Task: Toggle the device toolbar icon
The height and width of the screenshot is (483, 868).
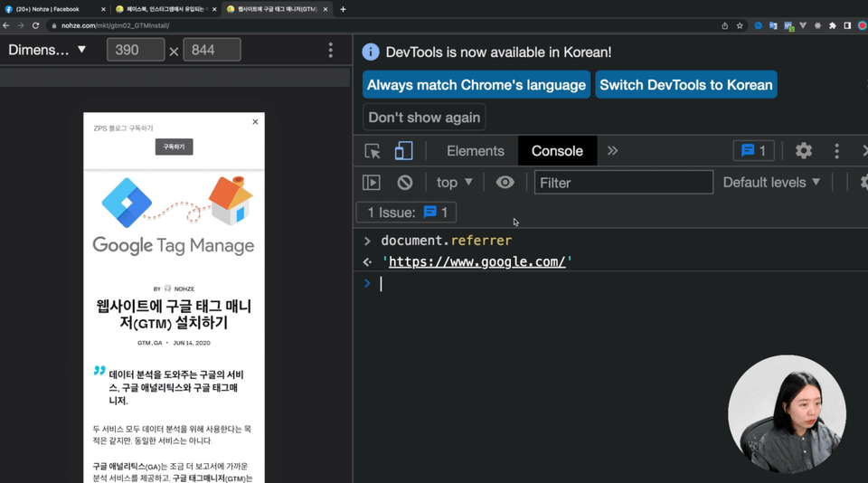Action: (403, 151)
